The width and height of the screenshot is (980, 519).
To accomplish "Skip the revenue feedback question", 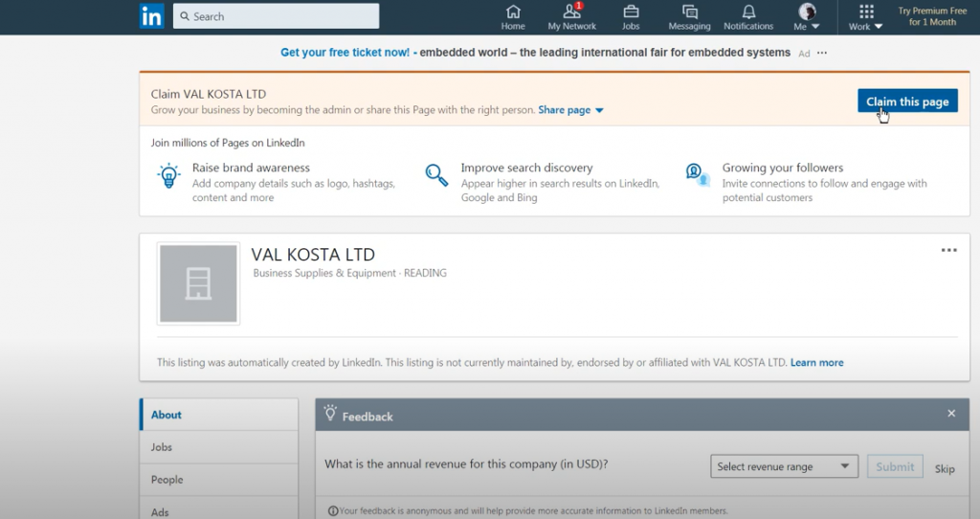I will (x=945, y=468).
